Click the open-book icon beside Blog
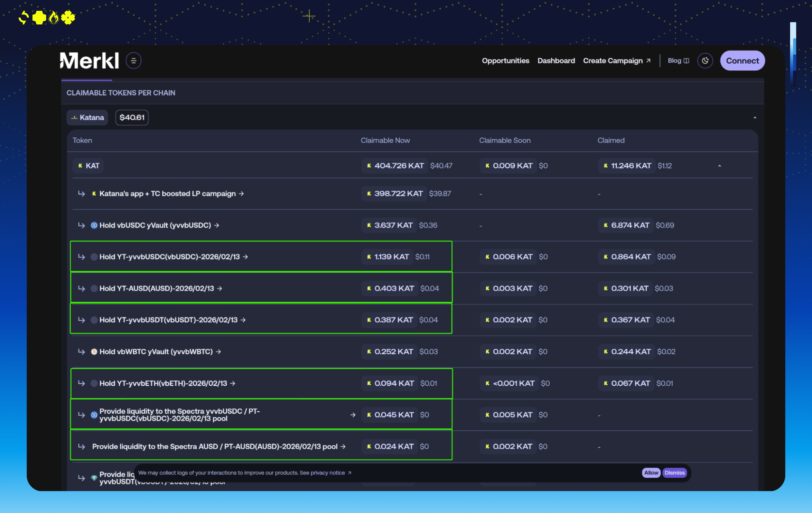This screenshot has height=513, width=812. [x=686, y=61]
